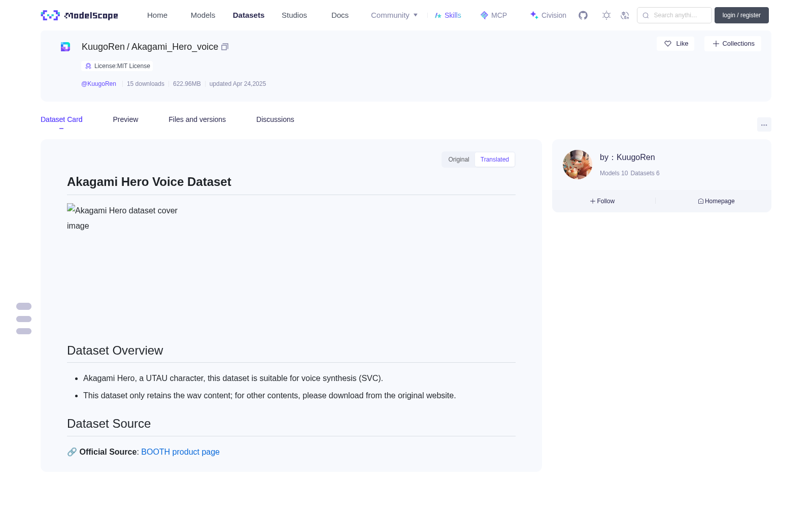Click the KuugoRen avatar picture
This screenshot has width=812, height=508.
coord(578,165)
